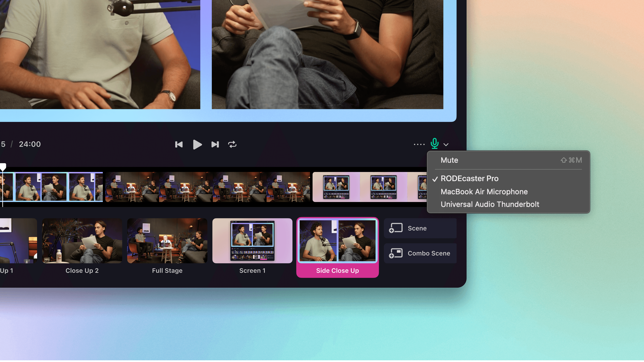Choose Mute from the microphone menu
Image resolution: width=644 pixels, height=362 pixels.
(x=449, y=160)
